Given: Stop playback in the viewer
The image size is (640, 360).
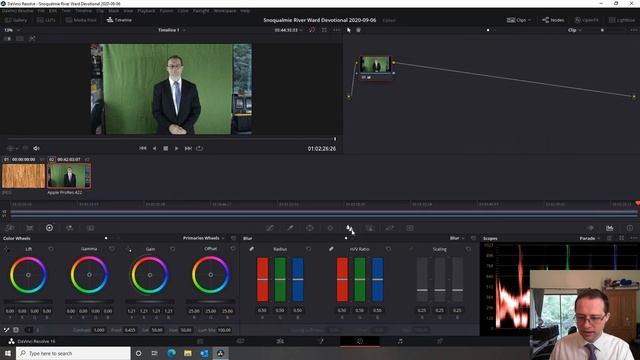Looking at the screenshot, I should (165, 148).
